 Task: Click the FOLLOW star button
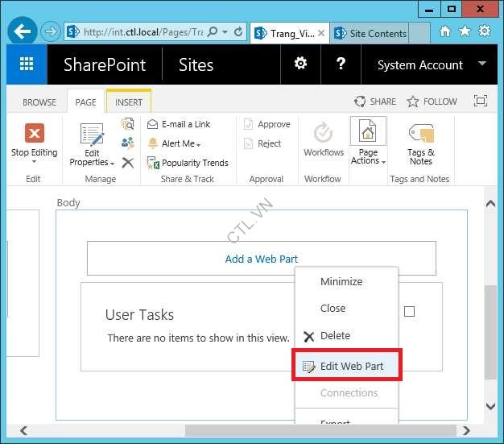click(432, 102)
